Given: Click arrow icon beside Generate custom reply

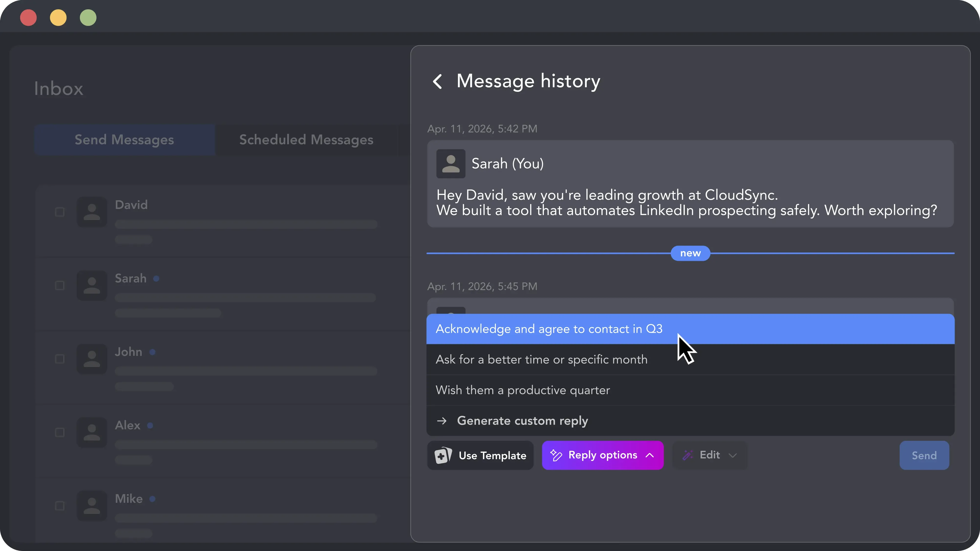Looking at the screenshot, I should point(442,420).
